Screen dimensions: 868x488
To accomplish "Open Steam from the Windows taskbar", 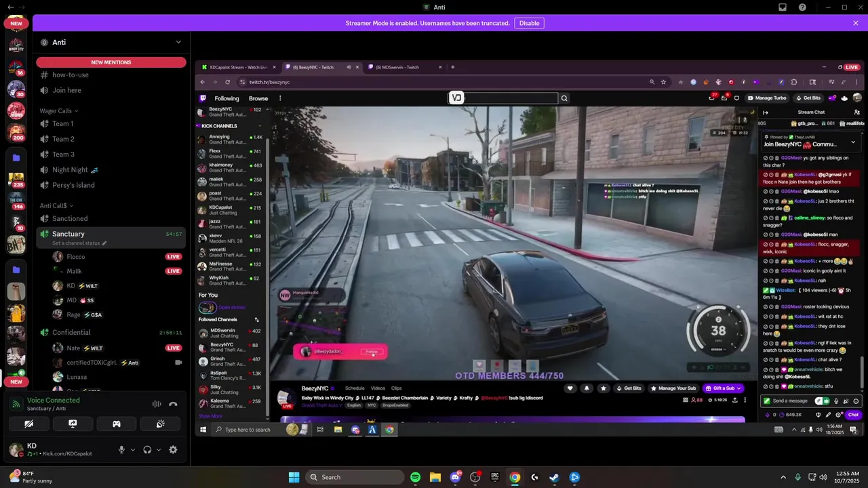I will 554,477.
